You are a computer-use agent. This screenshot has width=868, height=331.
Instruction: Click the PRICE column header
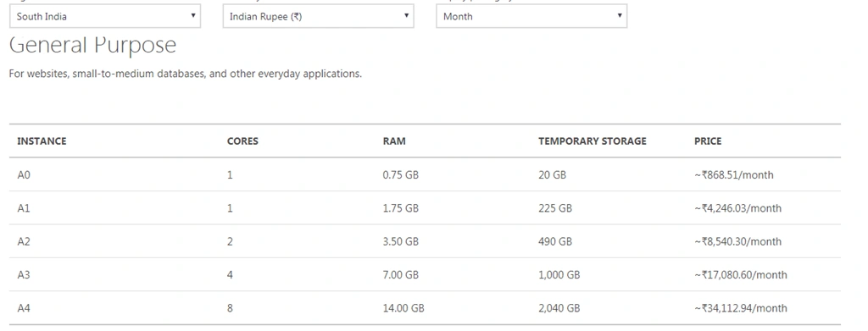(x=708, y=141)
